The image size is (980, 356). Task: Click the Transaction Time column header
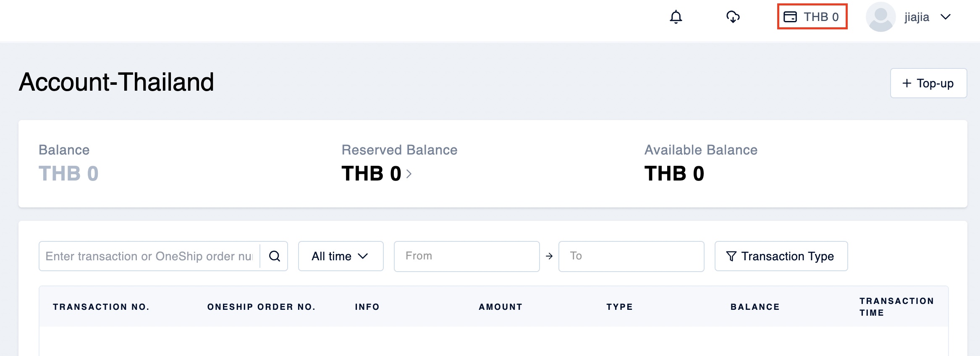click(896, 307)
